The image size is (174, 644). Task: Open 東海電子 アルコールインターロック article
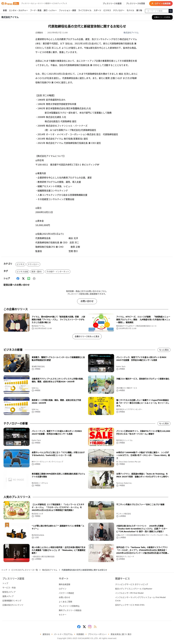58,359
